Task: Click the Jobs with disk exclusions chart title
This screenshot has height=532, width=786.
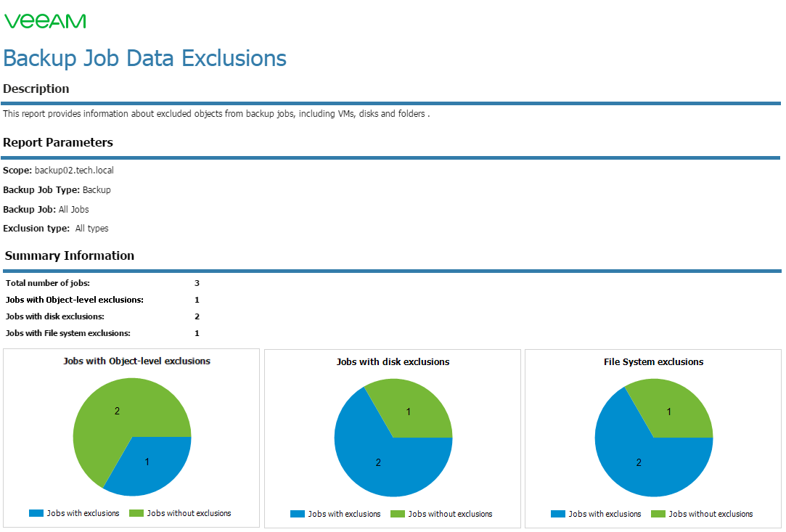Action: [393, 362]
